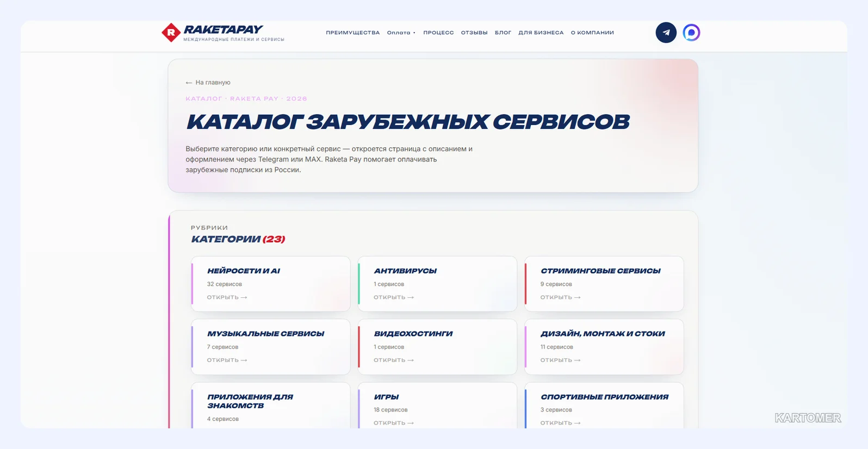Click the "18 сервисов" count text
The image size is (868, 449).
click(390, 410)
